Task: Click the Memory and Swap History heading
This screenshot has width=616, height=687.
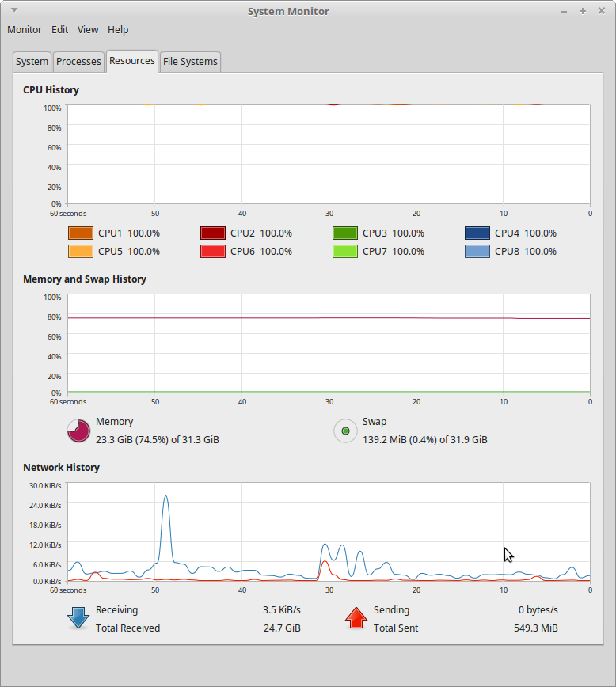Action: click(85, 279)
